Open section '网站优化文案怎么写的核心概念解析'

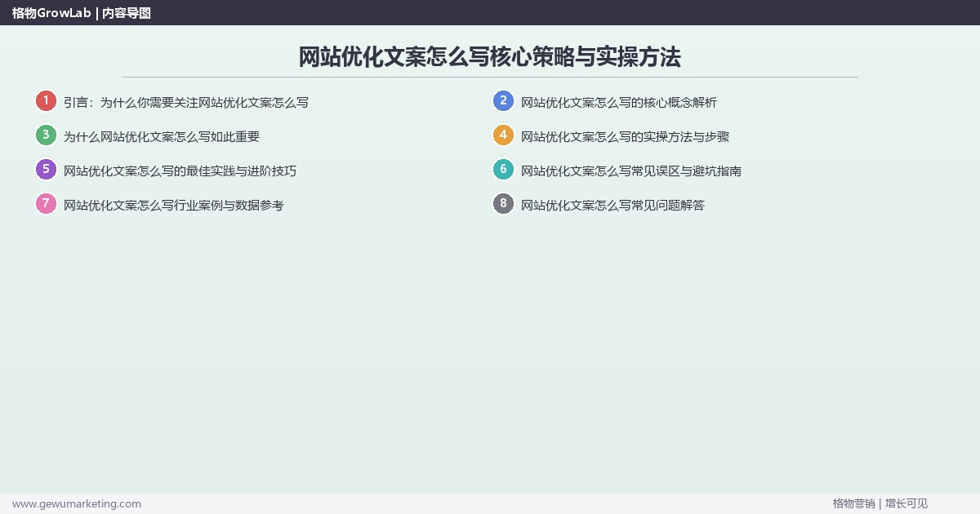[619, 103]
